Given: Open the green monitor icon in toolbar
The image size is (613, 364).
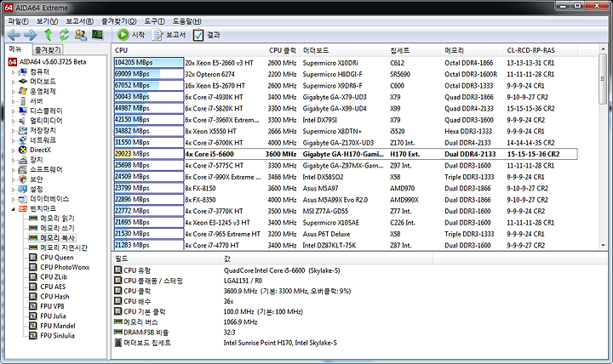Looking at the screenshot, I should click(x=97, y=35).
